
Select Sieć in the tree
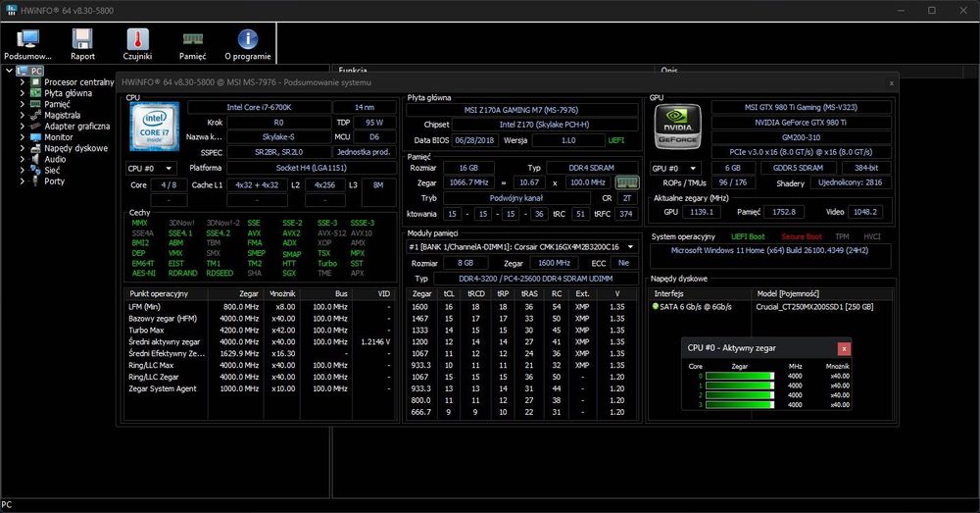pyautogui.click(x=52, y=170)
